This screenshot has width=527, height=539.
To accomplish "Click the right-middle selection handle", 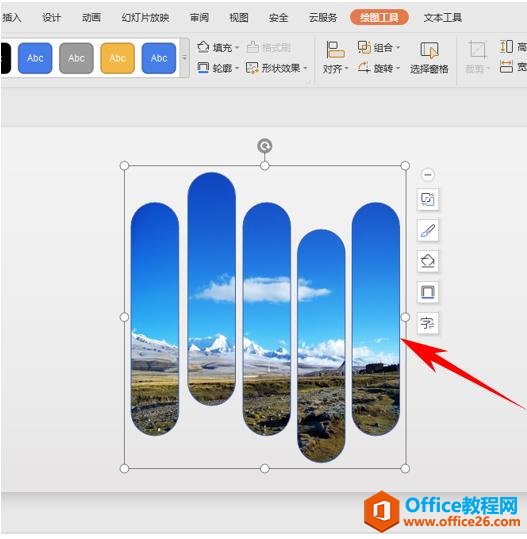I will [405, 317].
